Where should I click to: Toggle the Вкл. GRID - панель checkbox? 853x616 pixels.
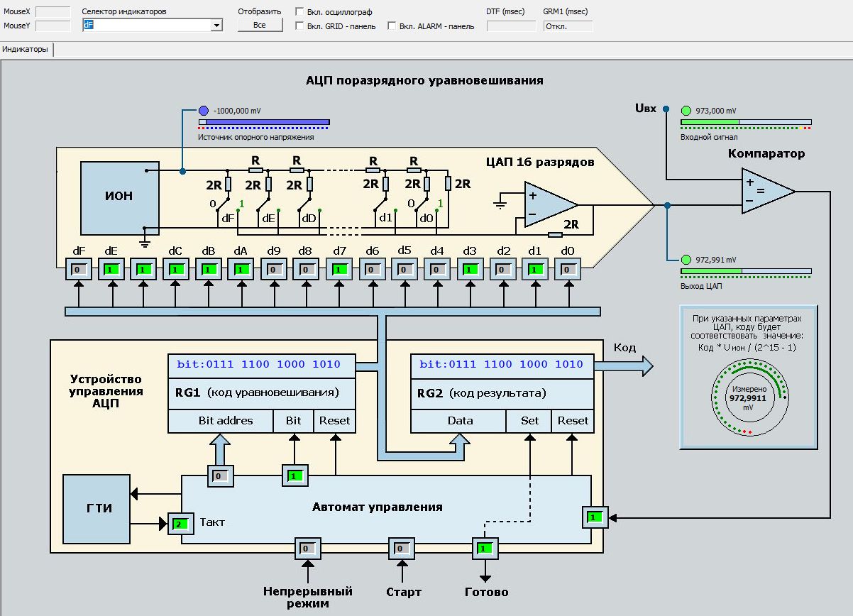pyautogui.click(x=299, y=26)
